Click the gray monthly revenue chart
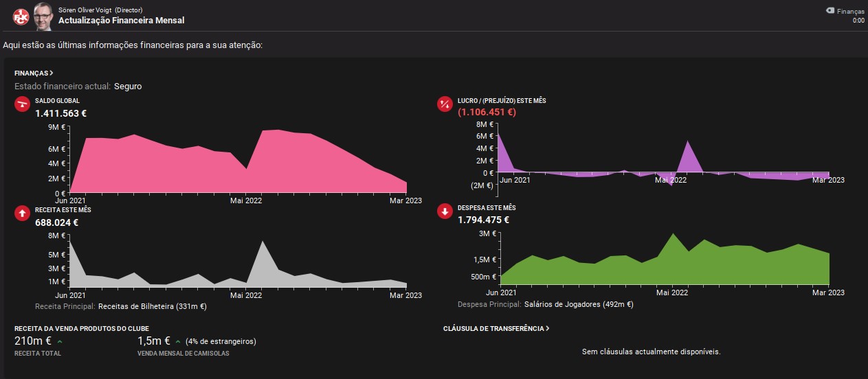 [x=238, y=264]
